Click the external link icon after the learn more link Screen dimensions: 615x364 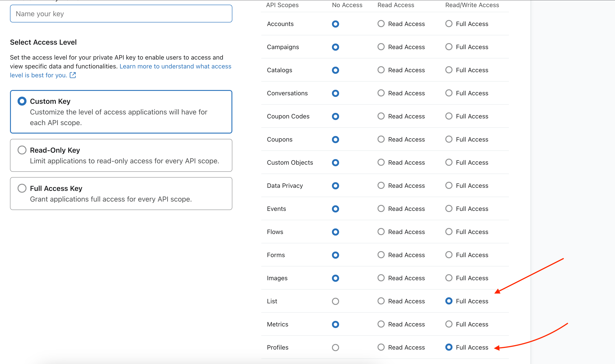[x=73, y=75]
